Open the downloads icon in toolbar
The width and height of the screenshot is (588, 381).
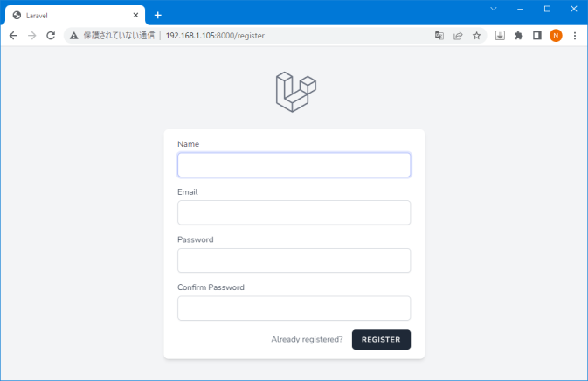[500, 36]
